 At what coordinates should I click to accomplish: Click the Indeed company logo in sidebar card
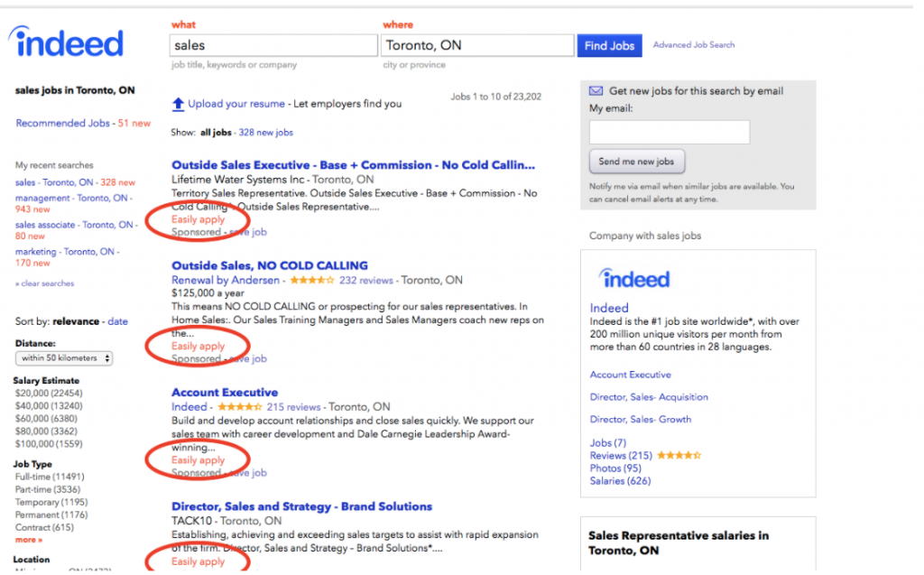pos(636,279)
